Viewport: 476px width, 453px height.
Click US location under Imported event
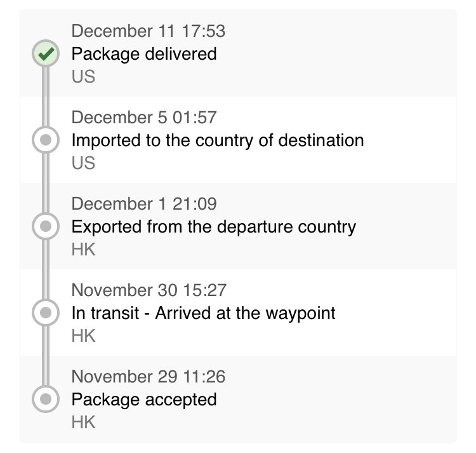coord(84,163)
